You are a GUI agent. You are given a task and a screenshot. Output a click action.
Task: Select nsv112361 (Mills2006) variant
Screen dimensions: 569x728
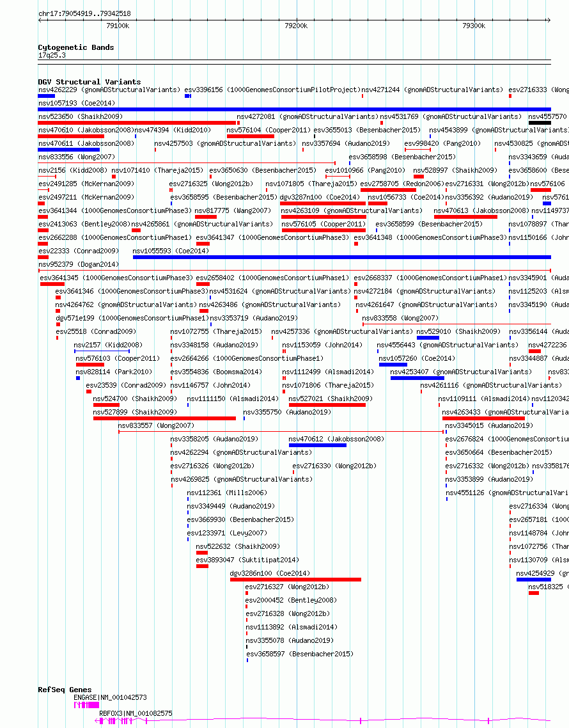point(228,493)
